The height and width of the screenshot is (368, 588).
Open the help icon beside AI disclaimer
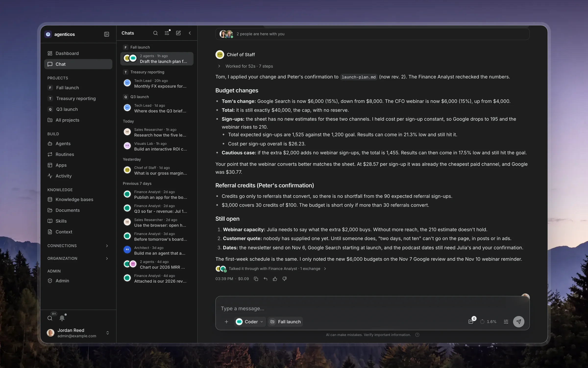[x=417, y=335]
